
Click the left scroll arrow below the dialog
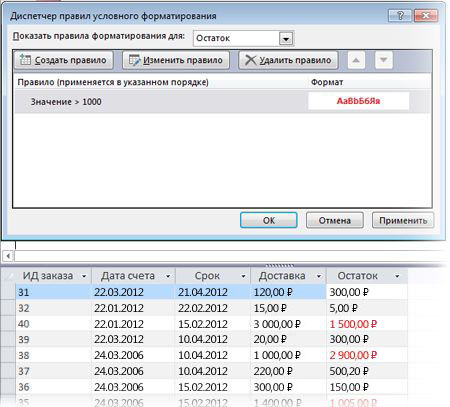pyautogui.click(x=8, y=256)
